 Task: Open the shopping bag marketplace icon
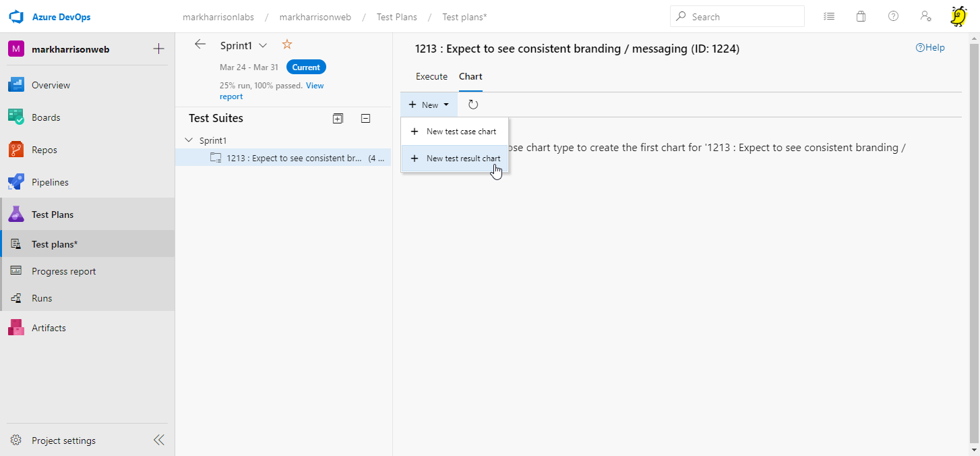pyautogui.click(x=861, y=16)
